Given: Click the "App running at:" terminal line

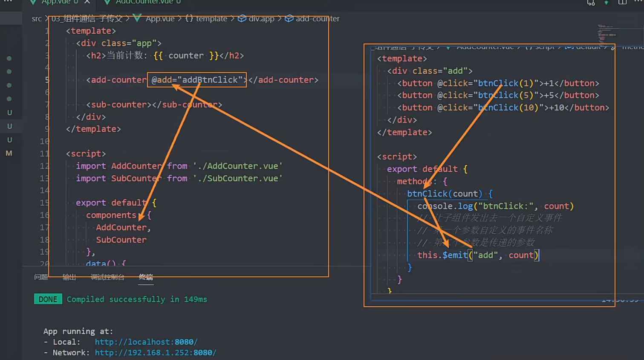Looking at the screenshot, I should tap(78, 331).
